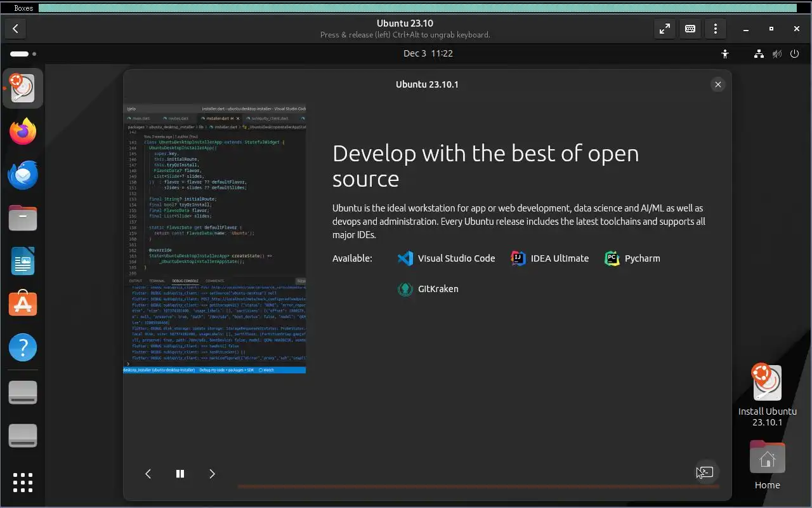The height and width of the screenshot is (508, 812).
Task: Click the 'Available:' label
Action: (352, 258)
